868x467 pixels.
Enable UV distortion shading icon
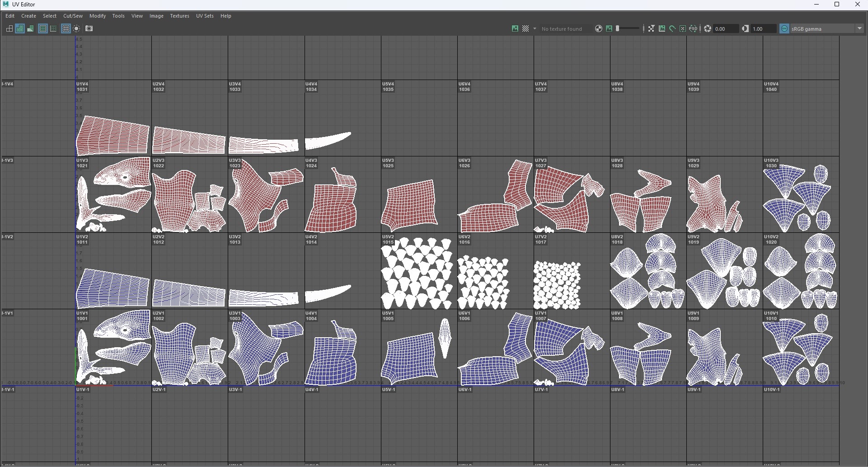coord(30,28)
